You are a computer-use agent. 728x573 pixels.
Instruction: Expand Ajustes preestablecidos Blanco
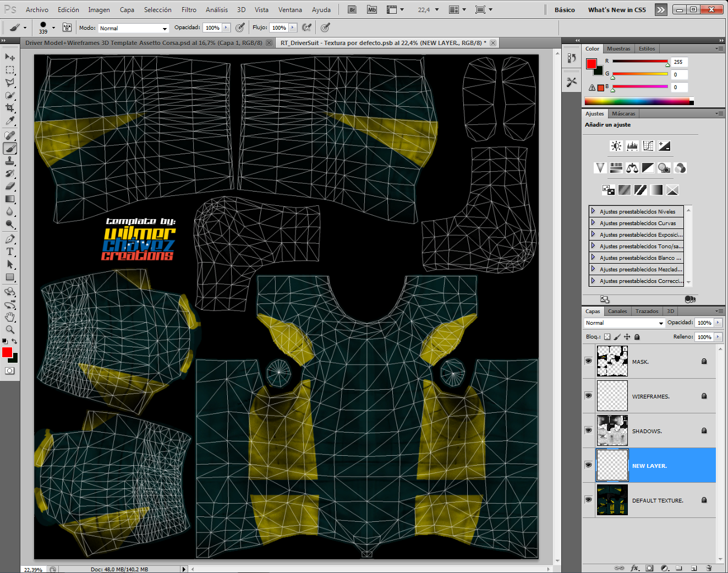pos(593,257)
